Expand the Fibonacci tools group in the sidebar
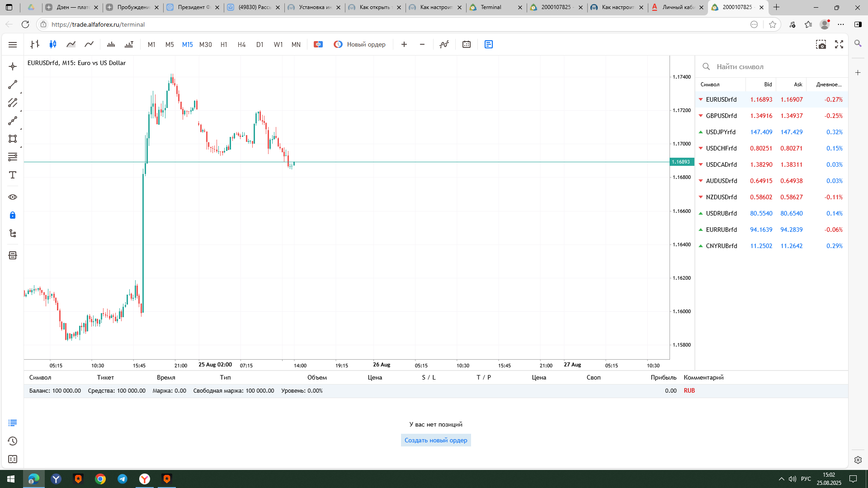The width and height of the screenshot is (868, 488). click(13, 157)
